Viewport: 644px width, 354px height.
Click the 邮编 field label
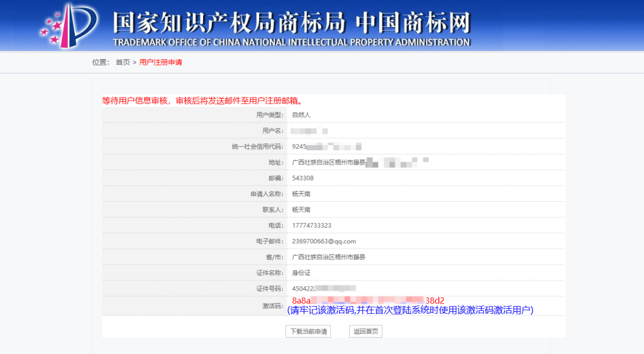click(275, 178)
